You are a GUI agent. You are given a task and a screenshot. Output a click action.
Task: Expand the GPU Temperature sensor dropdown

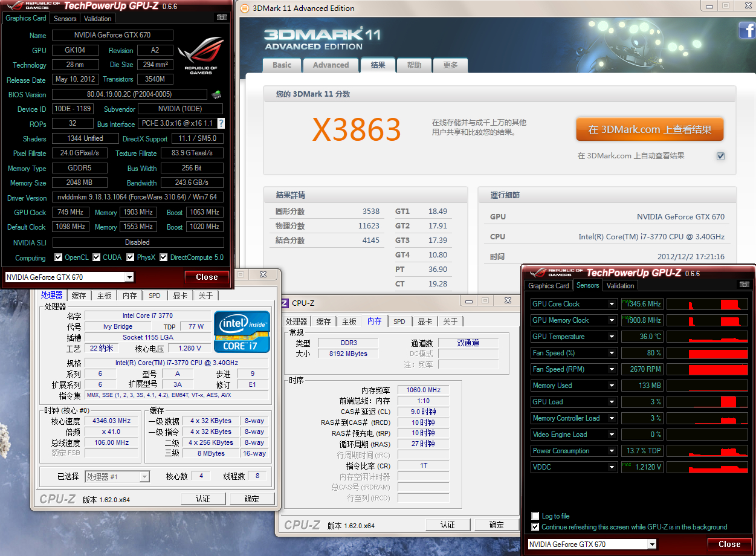[x=612, y=337]
